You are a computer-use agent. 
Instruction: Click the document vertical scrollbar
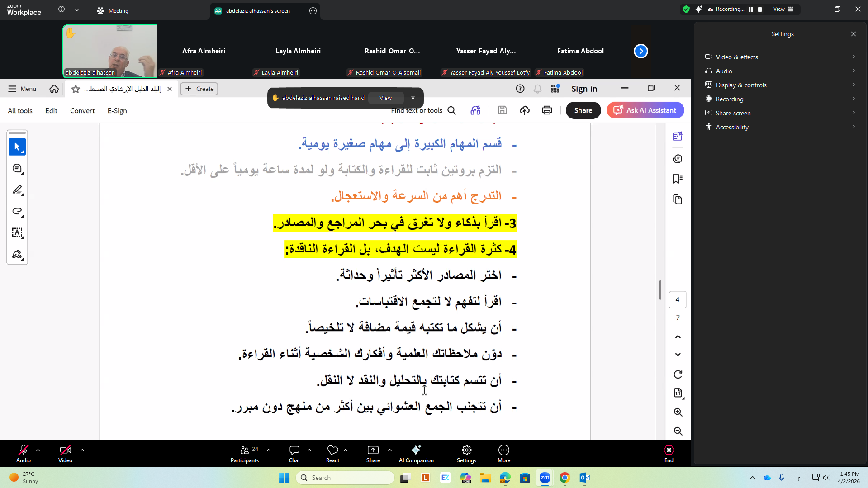[x=660, y=290]
